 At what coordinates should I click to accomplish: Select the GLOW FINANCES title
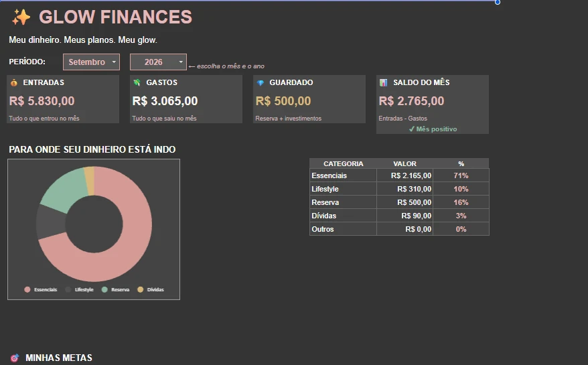[x=115, y=17]
